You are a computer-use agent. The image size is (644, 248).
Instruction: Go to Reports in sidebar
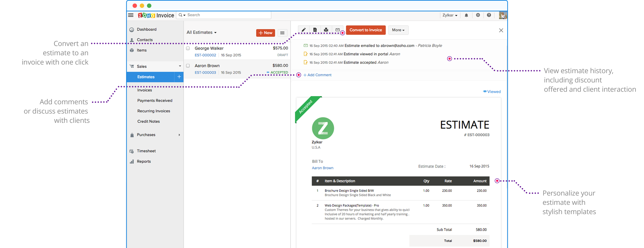pos(144,161)
